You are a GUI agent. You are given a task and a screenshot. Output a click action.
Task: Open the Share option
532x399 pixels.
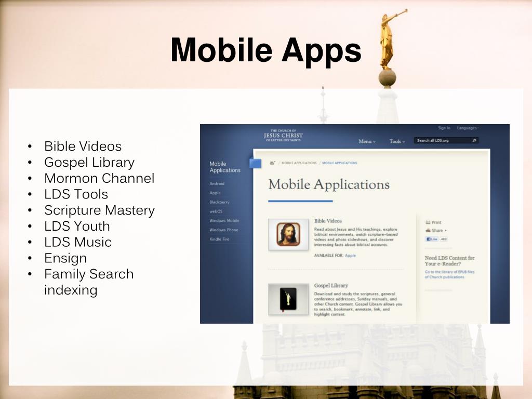(436, 230)
